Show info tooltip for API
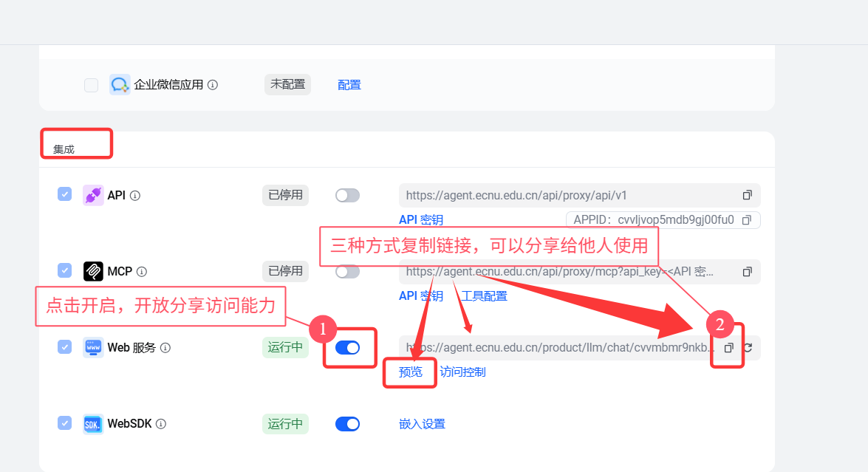This screenshot has width=868, height=472. tap(135, 196)
